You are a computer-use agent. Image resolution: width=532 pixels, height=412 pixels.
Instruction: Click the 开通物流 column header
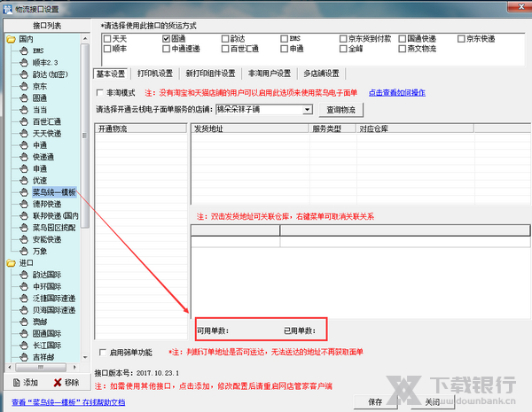[140, 128]
